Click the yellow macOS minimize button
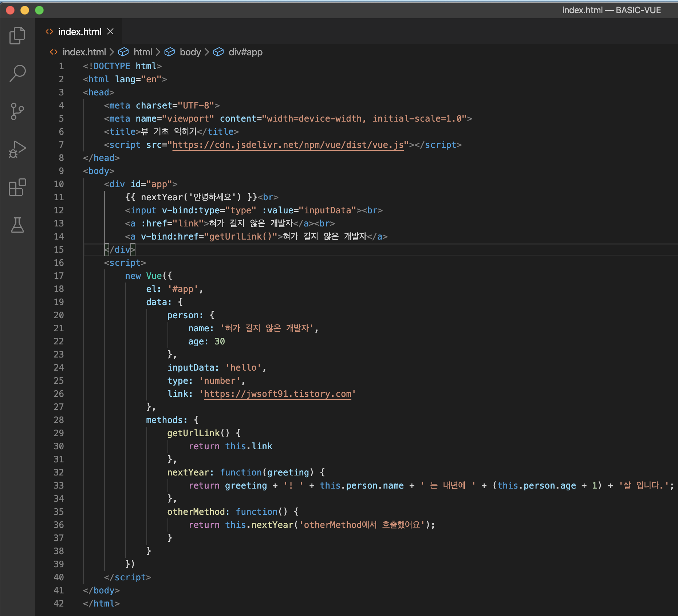The height and width of the screenshot is (616, 678). point(25,10)
